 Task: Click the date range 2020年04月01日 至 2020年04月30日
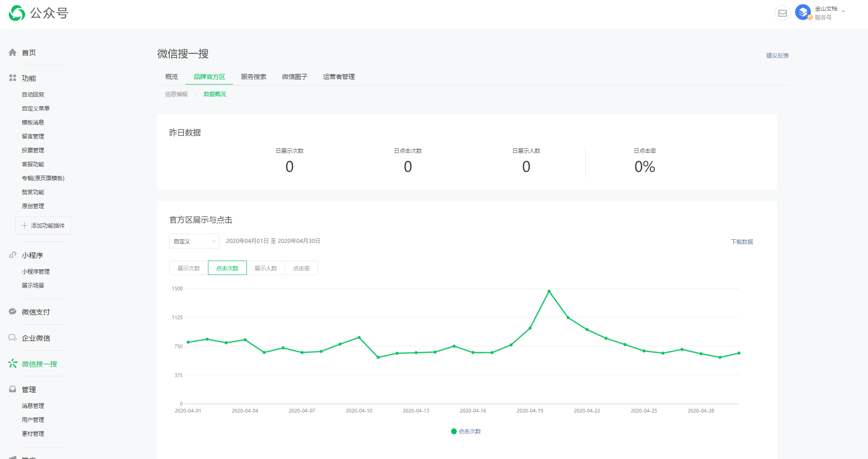[x=273, y=241]
